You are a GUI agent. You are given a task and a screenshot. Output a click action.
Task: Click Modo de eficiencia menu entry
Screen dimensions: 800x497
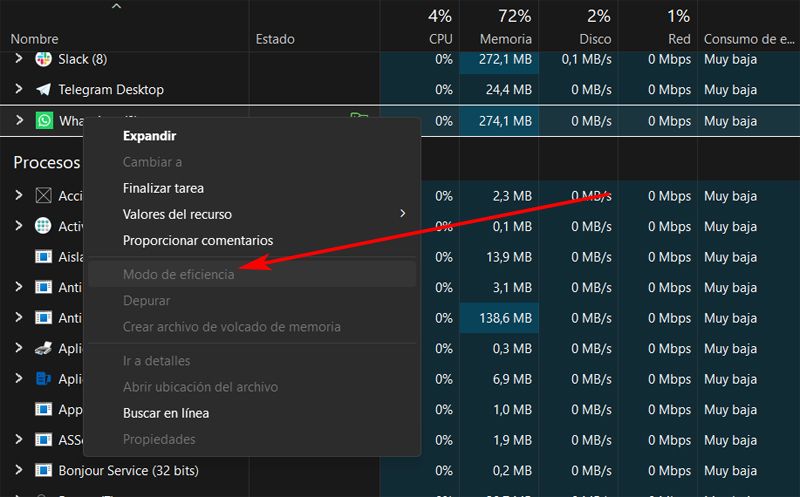tap(253, 274)
